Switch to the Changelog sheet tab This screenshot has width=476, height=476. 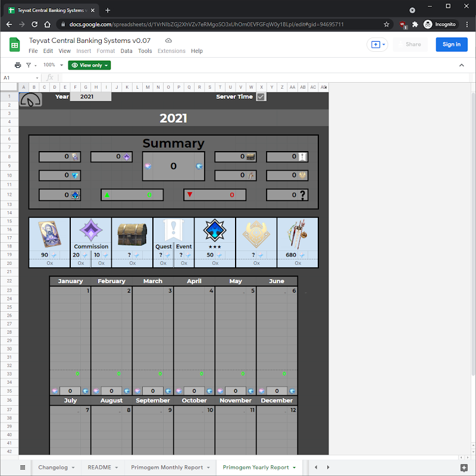(53, 468)
